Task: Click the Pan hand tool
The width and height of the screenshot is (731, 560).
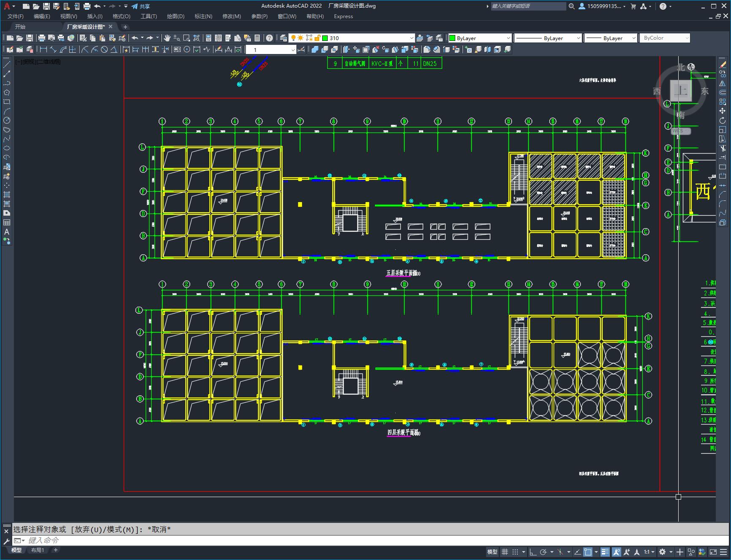Action: [x=167, y=38]
